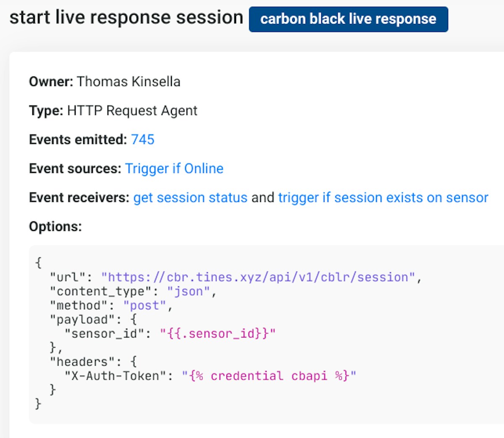This screenshot has height=438, width=504.
Task: Open trigger if session exists on sensor
Action: coord(383,198)
